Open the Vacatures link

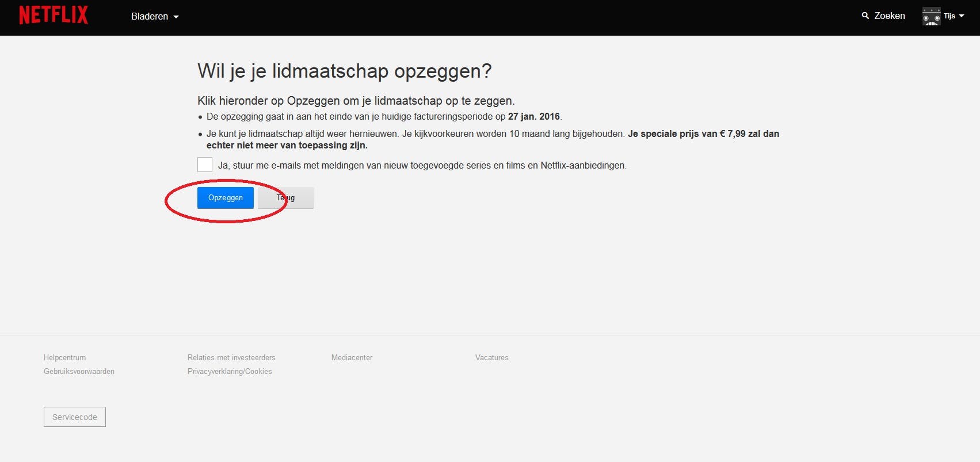492,357
